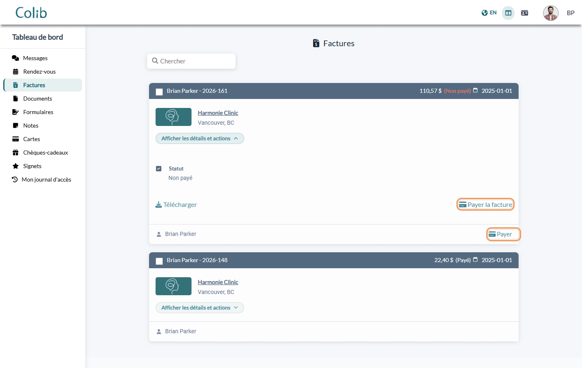The width and height of the screenshot is (588, 368).
Task: Open Harmonie Clinic link in invoice 2026-148
Action: click(x=218, y=282)
